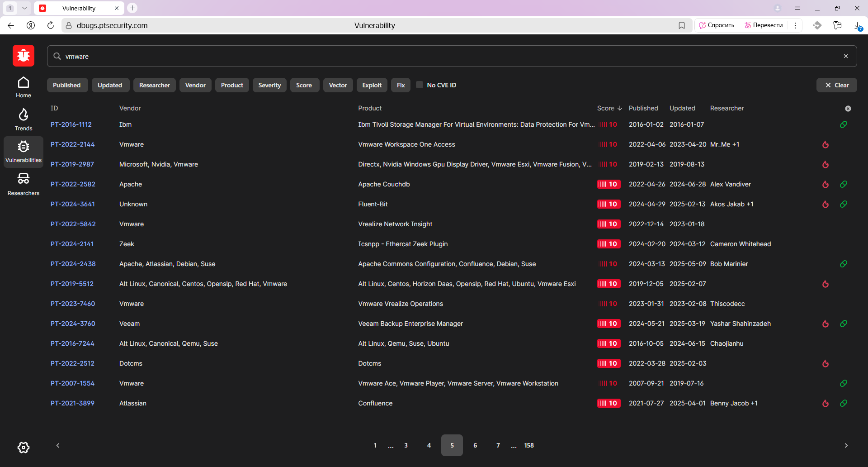This screenshot has height=467, width=868.
Task: Click the fix link icon for PT-2024-3760
Action: (x=844, y=324)
